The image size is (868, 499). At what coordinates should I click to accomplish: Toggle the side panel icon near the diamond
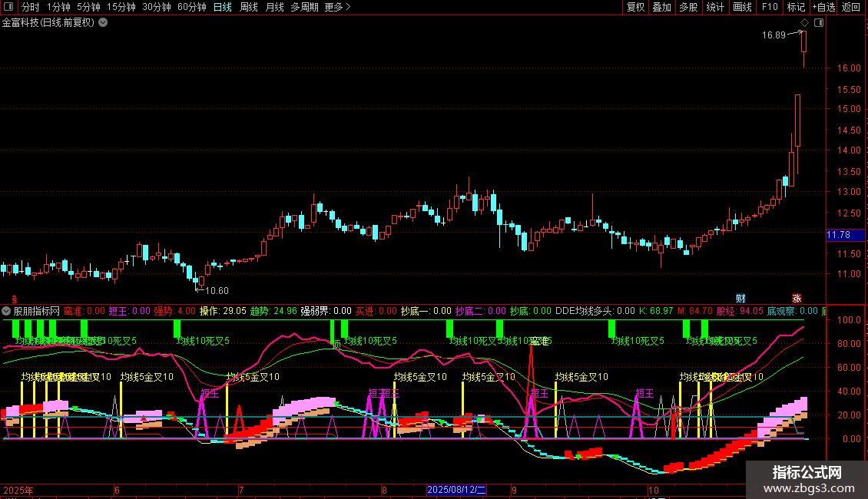(819, 23)
